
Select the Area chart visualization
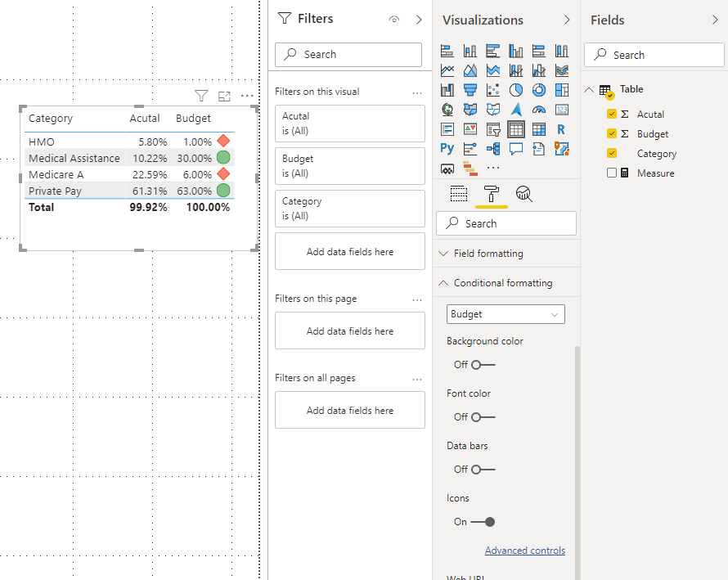470,70
